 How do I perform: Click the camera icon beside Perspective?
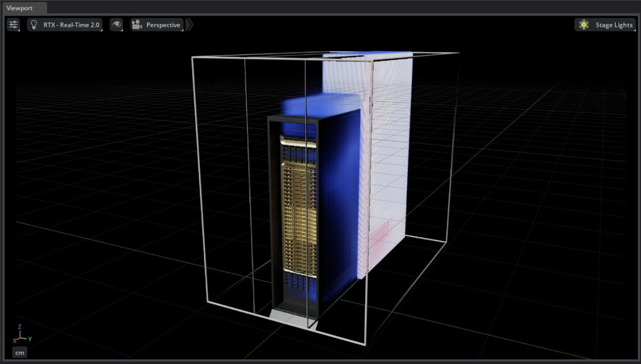coord(136,24)
